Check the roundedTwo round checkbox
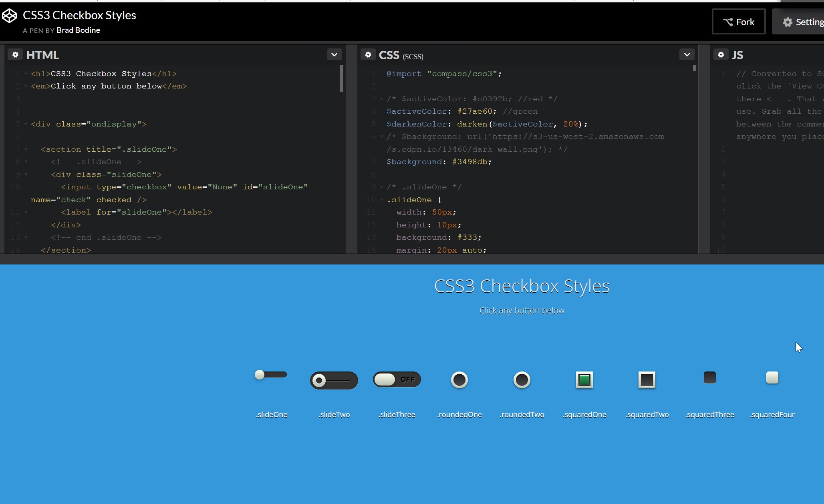This screenshot has width=824, height=504. coord(522,380)
